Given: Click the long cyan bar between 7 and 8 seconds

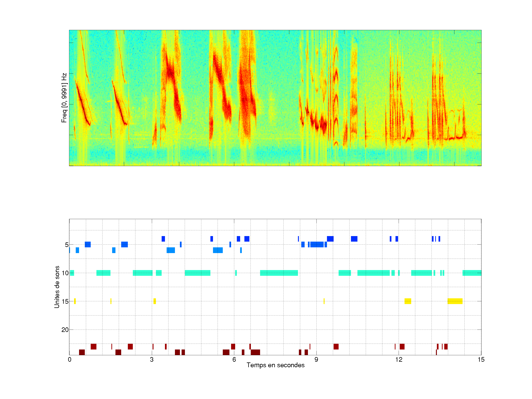Looking at the screenshot, I should (x=279, y=273).
